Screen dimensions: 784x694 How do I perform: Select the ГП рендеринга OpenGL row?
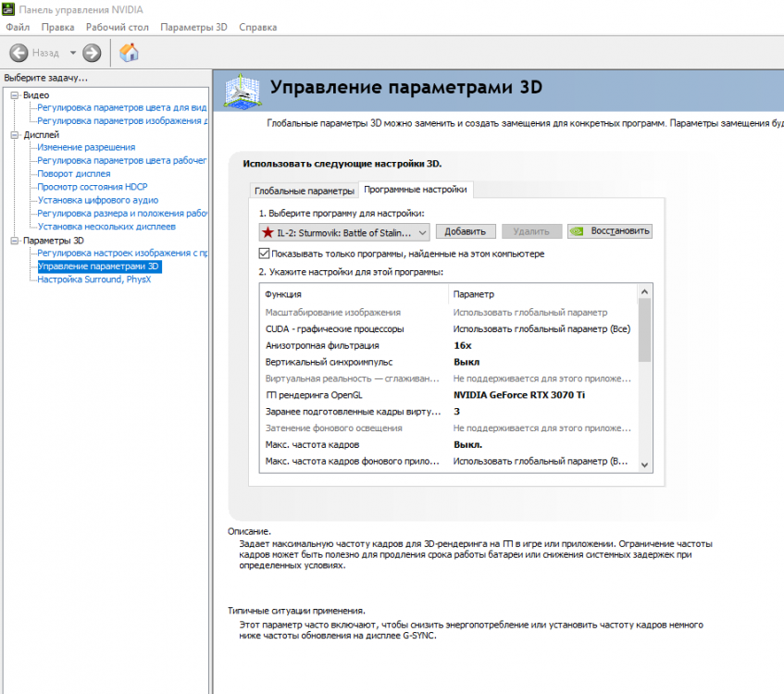pos(449,395)
